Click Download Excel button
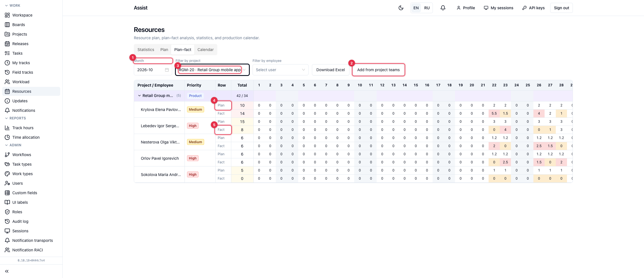Screen dimensions: 644x278 330,70
